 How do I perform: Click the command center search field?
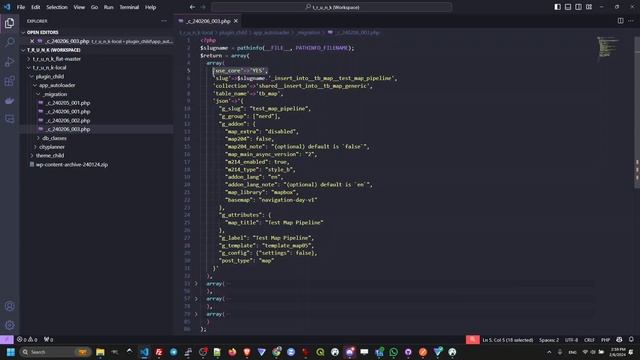point(331,7)
